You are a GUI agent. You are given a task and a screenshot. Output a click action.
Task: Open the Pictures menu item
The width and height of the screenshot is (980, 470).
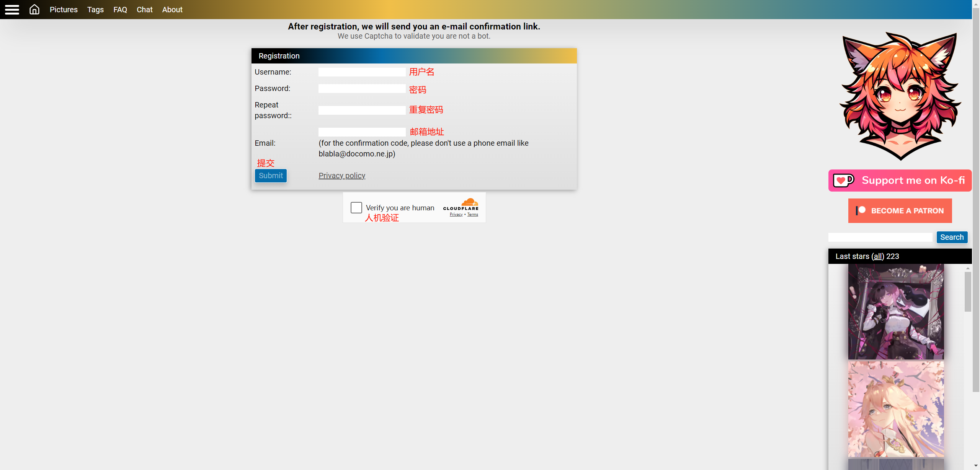tap(64, 10)
